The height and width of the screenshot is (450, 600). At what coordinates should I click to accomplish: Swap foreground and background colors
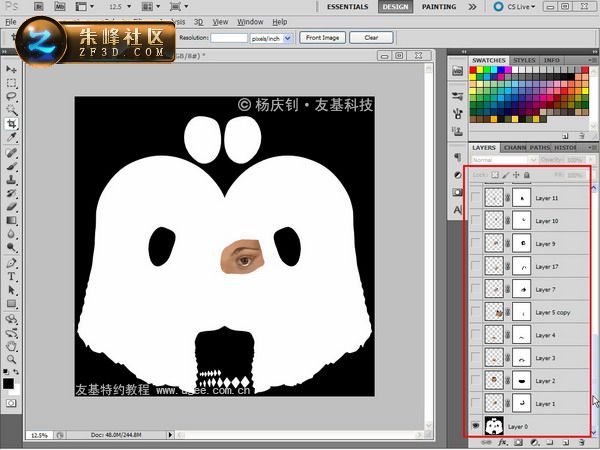point(16,372)
